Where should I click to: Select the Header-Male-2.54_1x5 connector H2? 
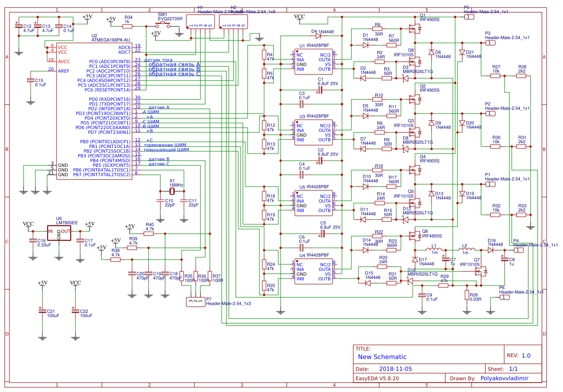click(x=233, y=22)
